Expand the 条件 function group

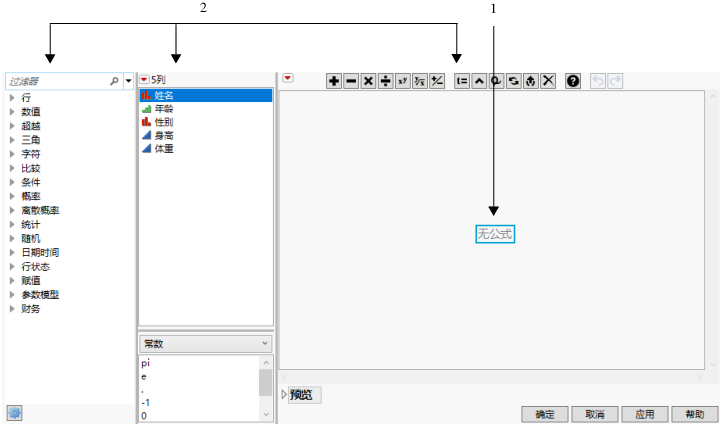(x=12, y=182)
